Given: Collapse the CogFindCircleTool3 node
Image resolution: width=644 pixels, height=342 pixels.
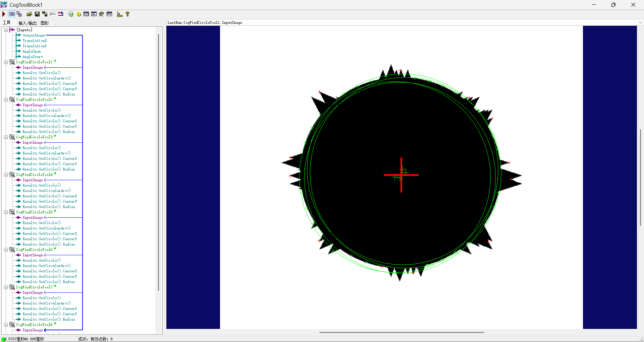Looking at the screenshot, I should (6, 137).
